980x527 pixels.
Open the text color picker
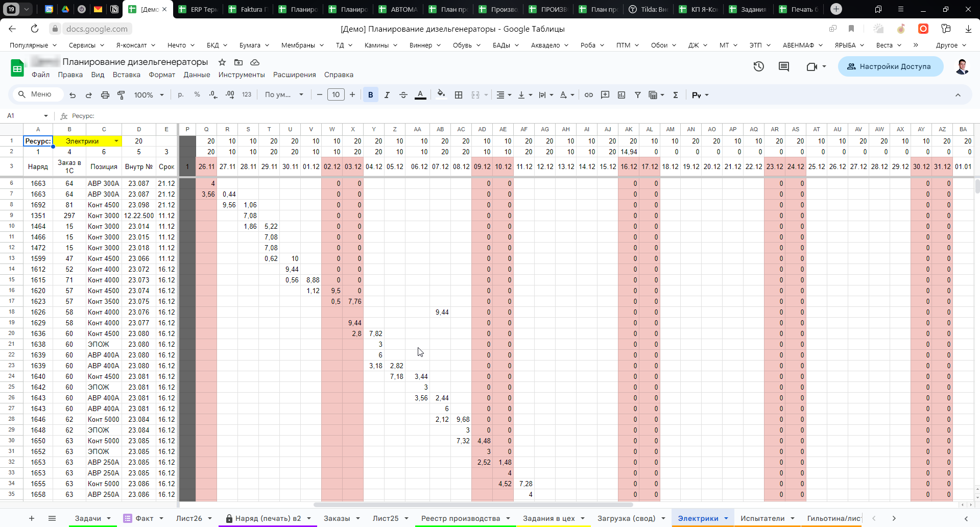tap(420, 95)
